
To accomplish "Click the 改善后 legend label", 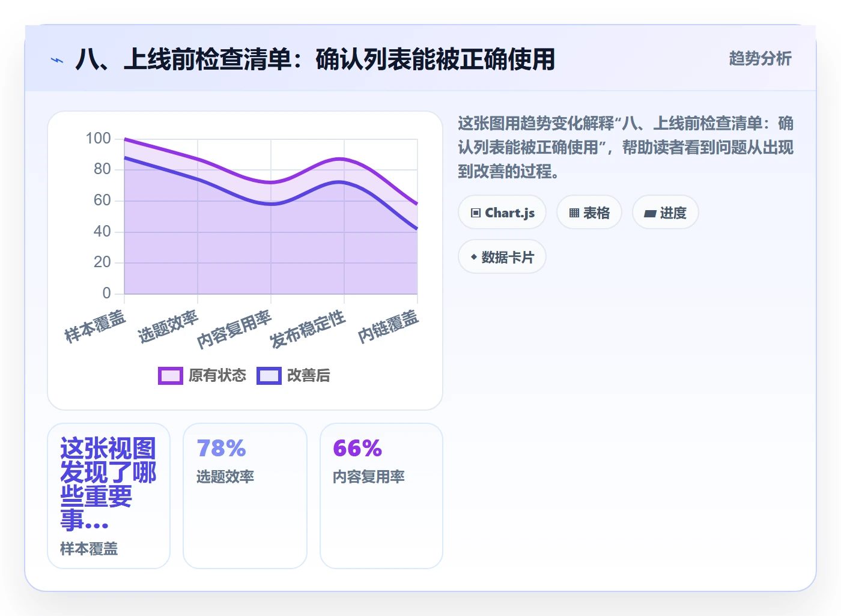I will pos(309,375).
